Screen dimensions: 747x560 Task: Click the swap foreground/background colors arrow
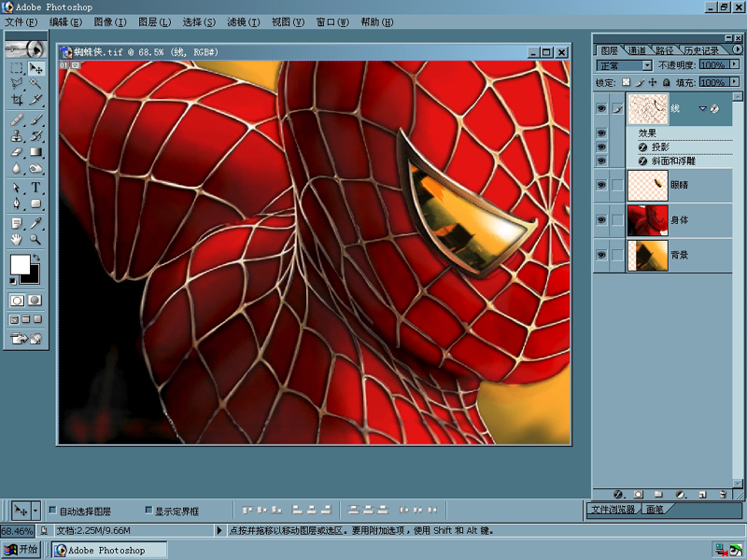(x=36, y=258)
